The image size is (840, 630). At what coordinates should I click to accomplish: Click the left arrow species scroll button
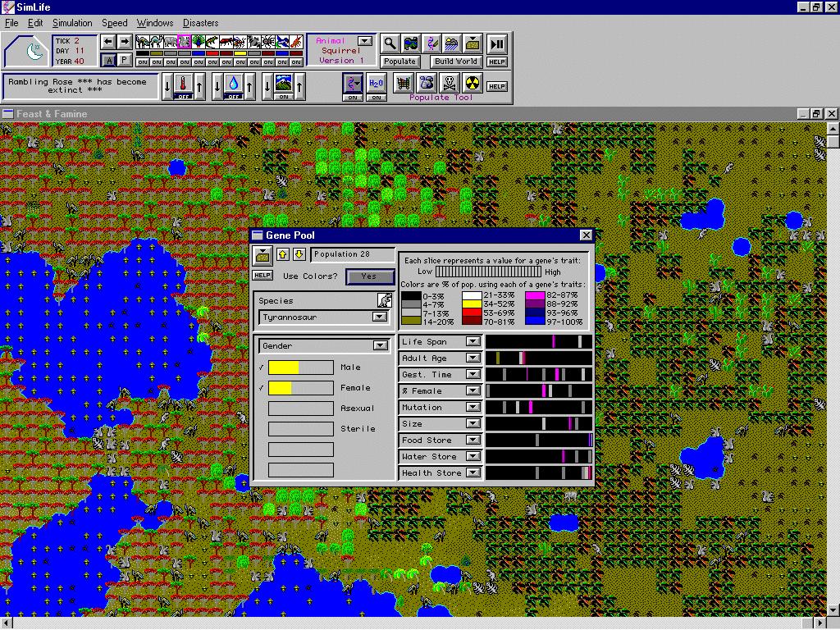[108, 42]
